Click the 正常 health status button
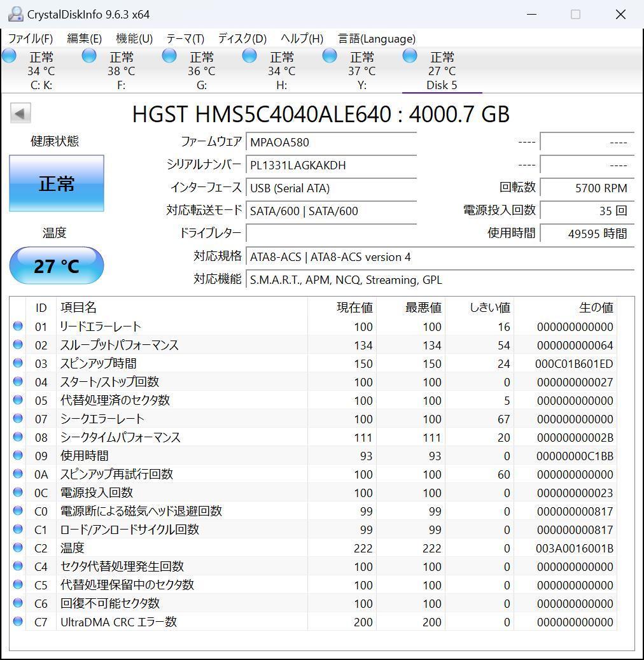Viewport: 644px width, 660px height. pos(56,183)
